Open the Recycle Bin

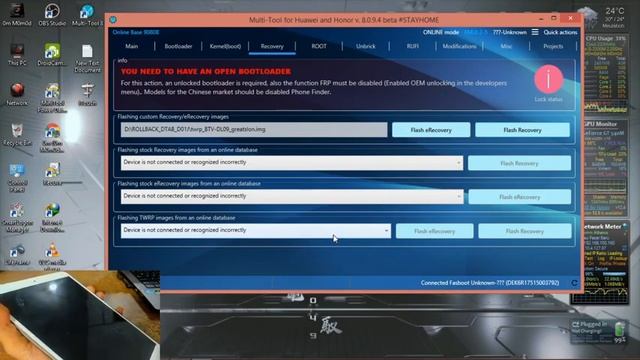point(17,135)
